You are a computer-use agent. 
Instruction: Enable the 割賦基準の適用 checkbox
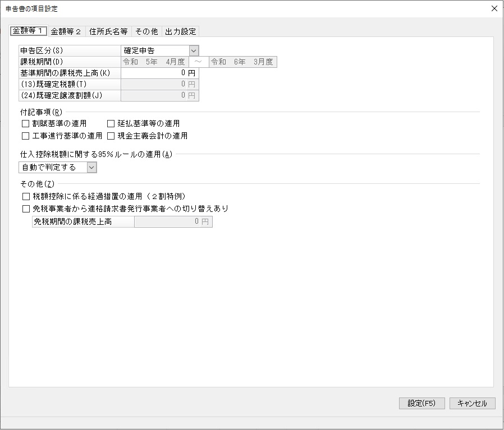(25, 123)
